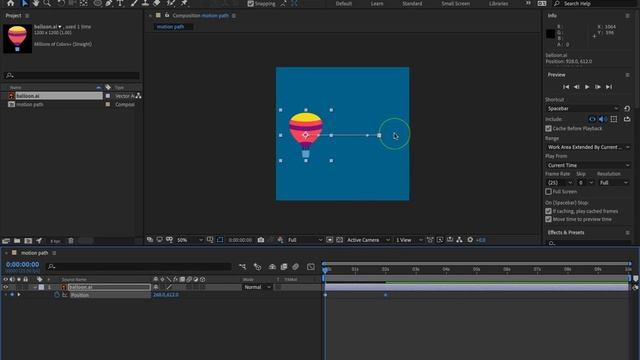Open the Interpret Footage button
Viewport: 640px width, 360px height.
pos(6,241)
